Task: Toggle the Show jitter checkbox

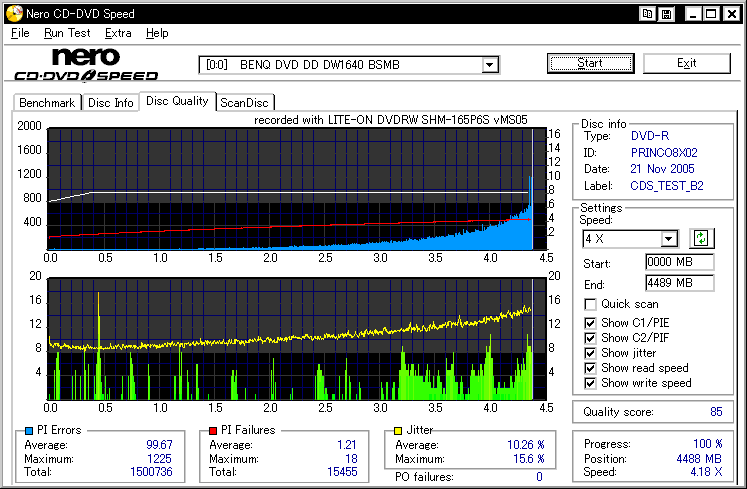Action: coord(591,353)
